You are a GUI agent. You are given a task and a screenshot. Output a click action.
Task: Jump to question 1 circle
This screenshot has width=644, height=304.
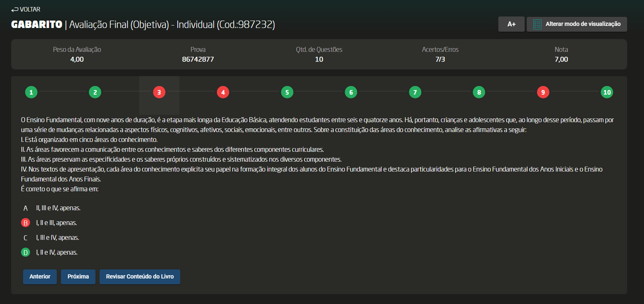[31, 93]
